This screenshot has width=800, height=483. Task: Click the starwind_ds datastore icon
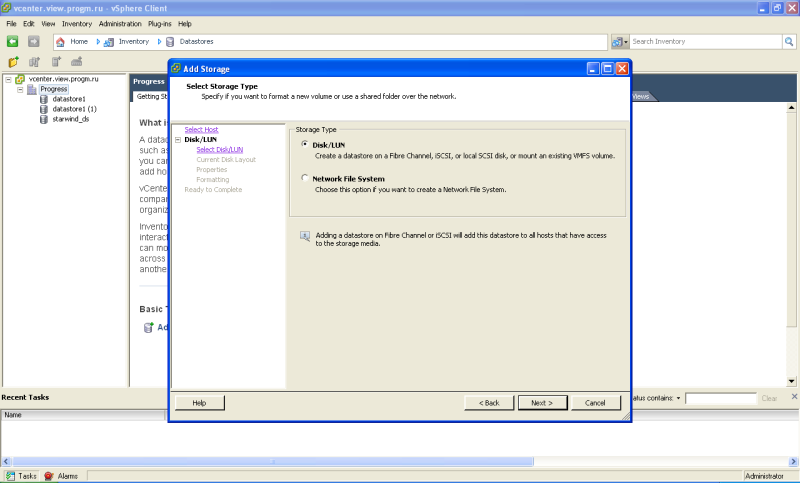click(44, 119)
